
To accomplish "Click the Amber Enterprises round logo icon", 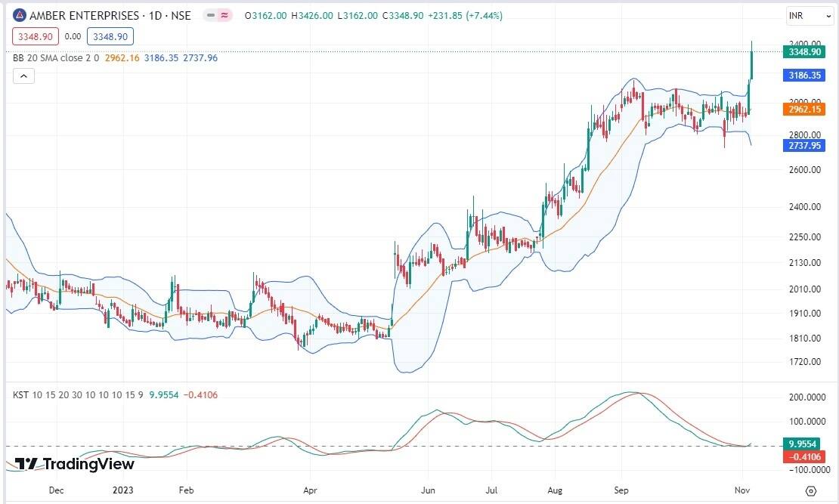I will click(19, 16).
